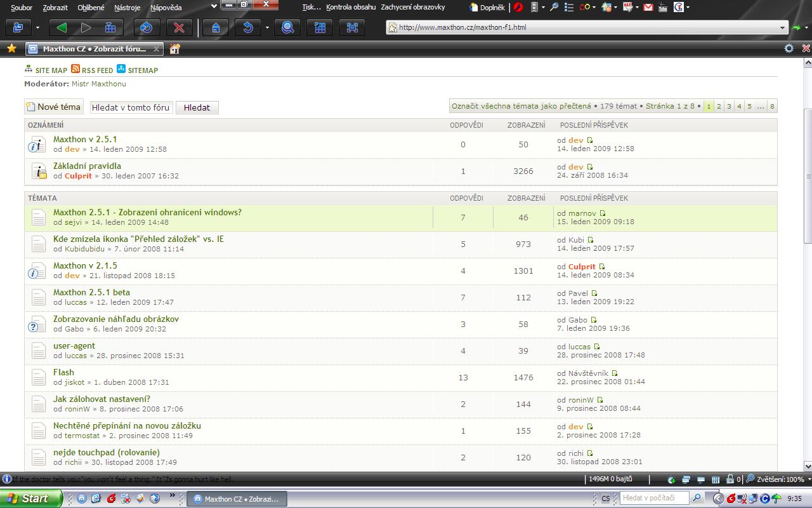Open the Nástroje menu
Image resolution: width=812 pixels, height=508 pixels.
click(128, 8)
